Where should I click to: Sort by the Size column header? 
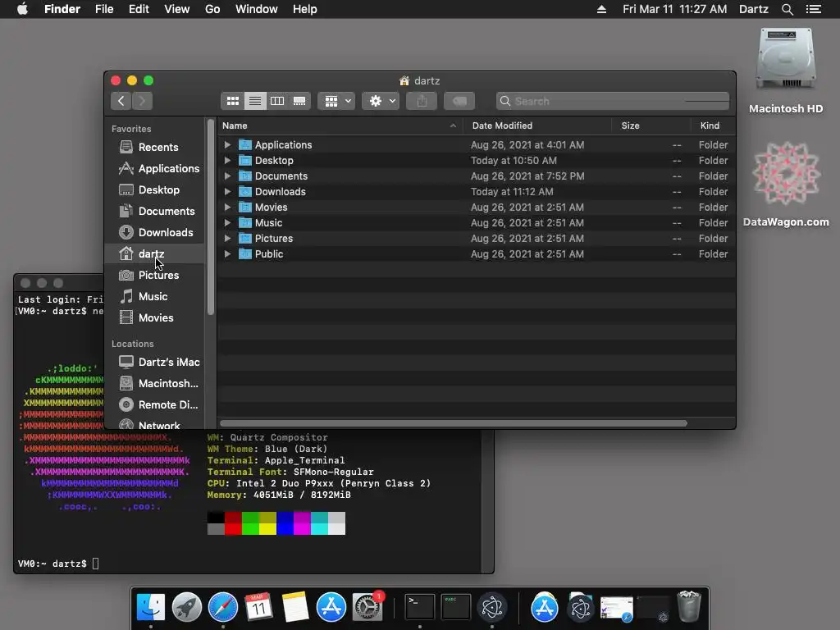(651, 126)
